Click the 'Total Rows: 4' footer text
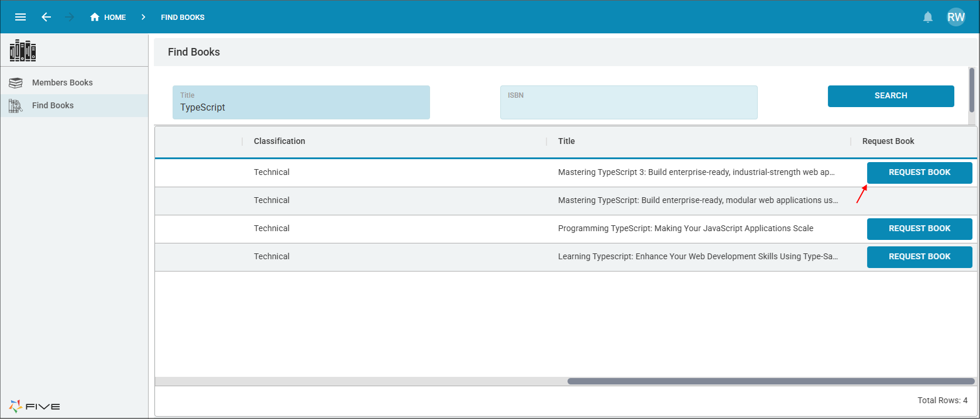Image resolution: width=980 pixels, height=419 pixels. tap(943, 400)
